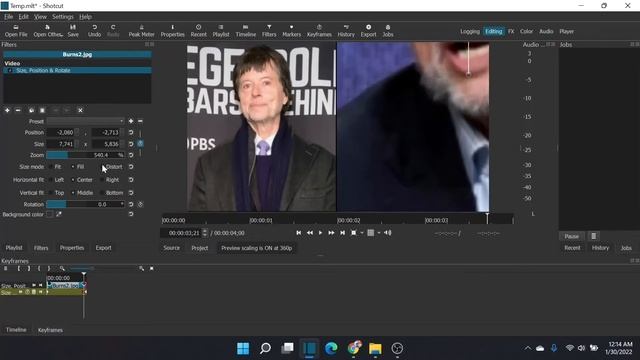This screenshot has width=640, height=360.
Task: Open the Open Other dropdown
Action: 48,31
